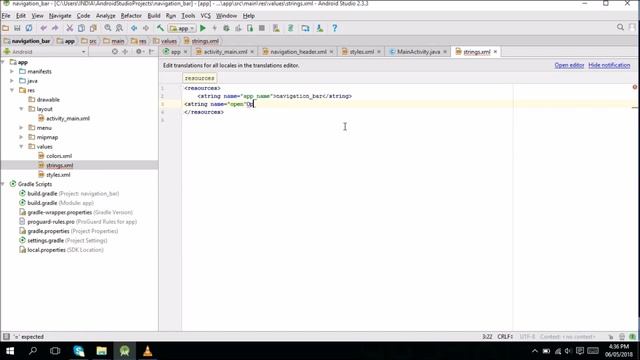The width and height of the screenshot is (640, 360).
Task: Open VLC from the taskbar
Action: (147, 351)
